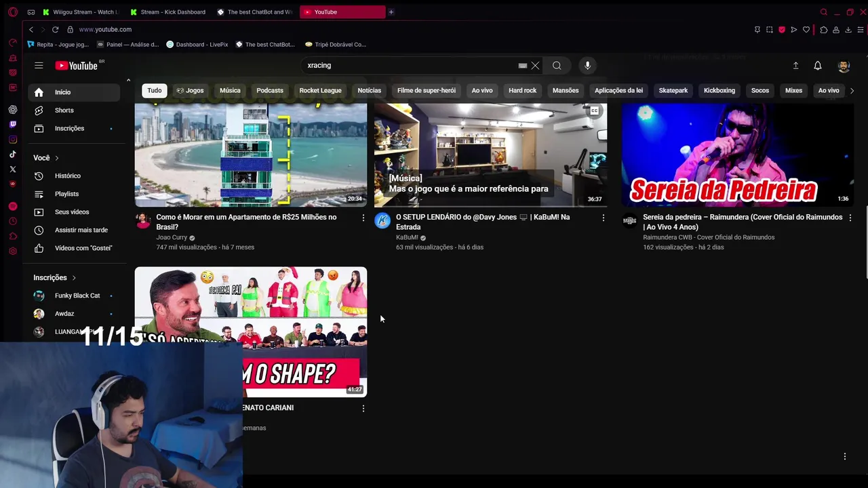Open Sereia da Pedreira video thumbnail

738,155
